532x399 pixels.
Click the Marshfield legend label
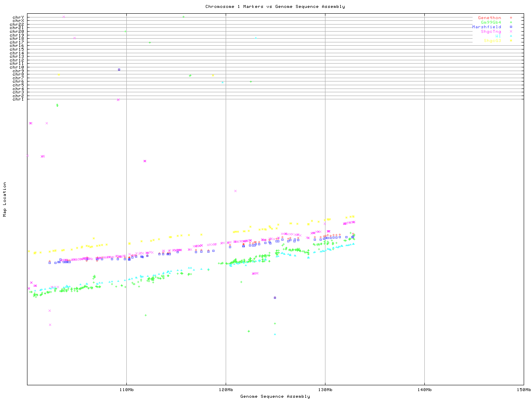tap(486, 27)
